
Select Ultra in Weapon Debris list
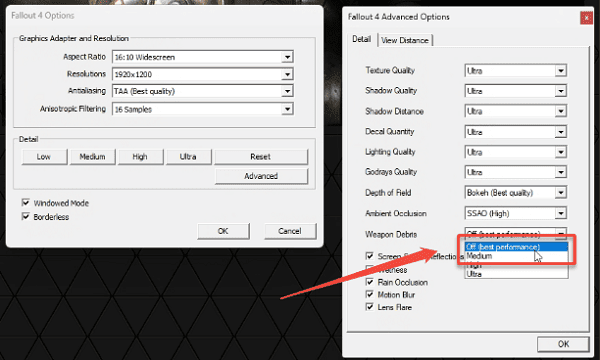point(516,274)
